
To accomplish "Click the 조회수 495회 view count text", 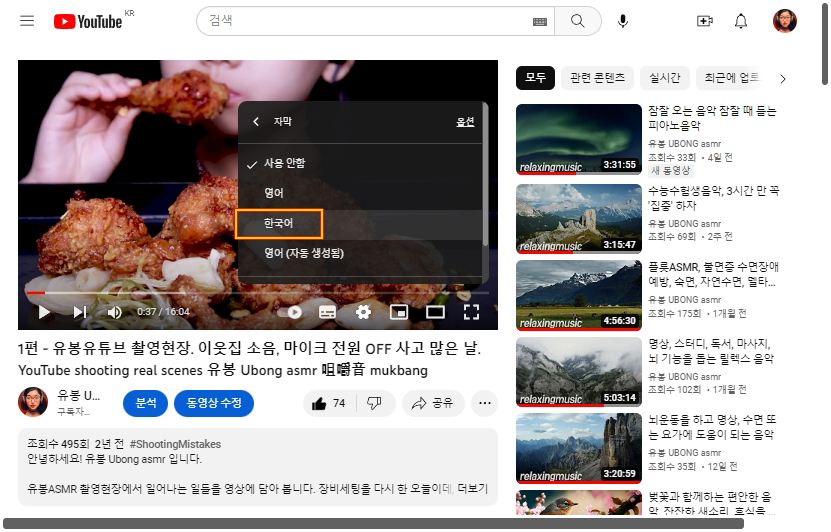I will pyautogui.click(x=59, y=444).
